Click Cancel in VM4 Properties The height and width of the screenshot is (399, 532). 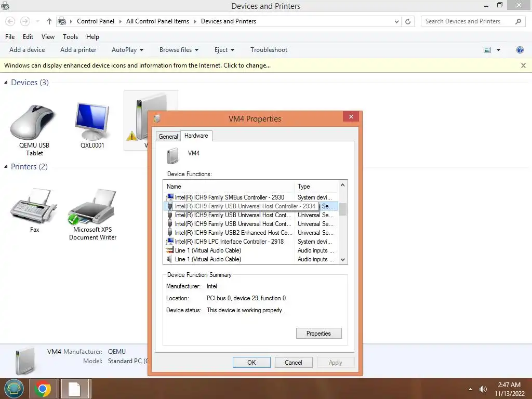point(293,362)
